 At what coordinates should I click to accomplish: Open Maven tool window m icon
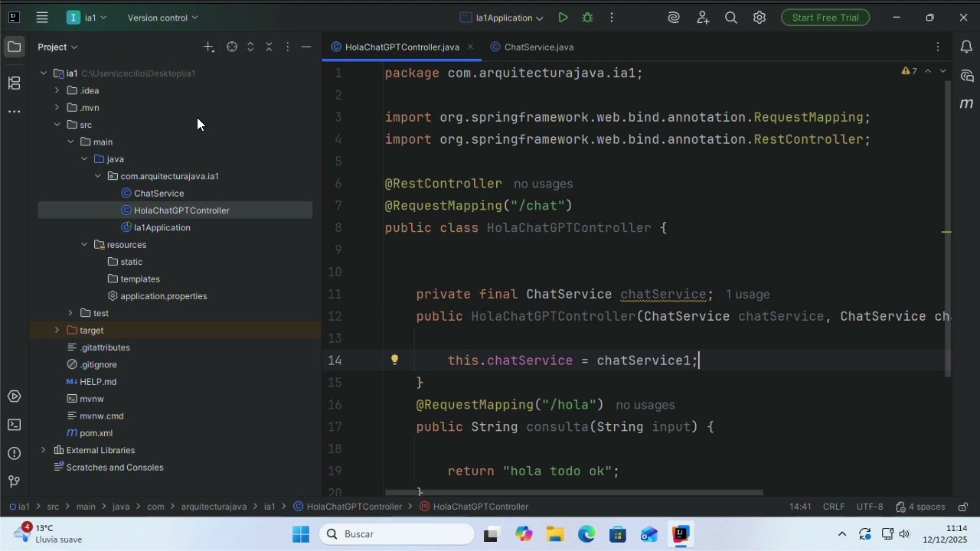[x=966, y=103]
